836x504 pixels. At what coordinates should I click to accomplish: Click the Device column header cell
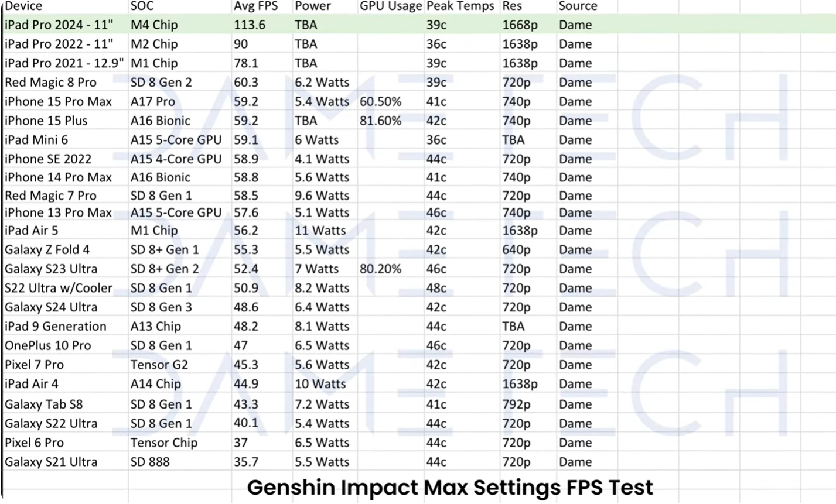23,6
